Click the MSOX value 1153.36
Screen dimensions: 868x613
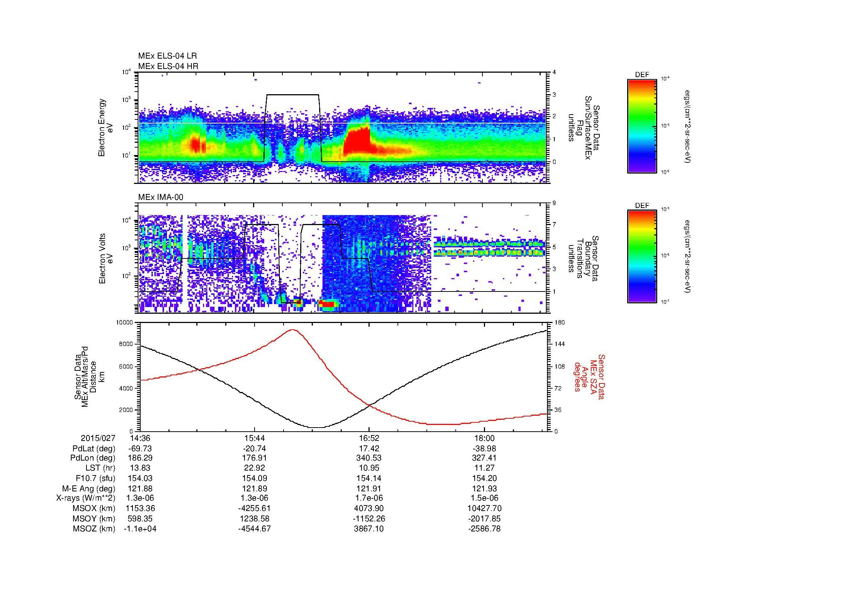[140, 508]
